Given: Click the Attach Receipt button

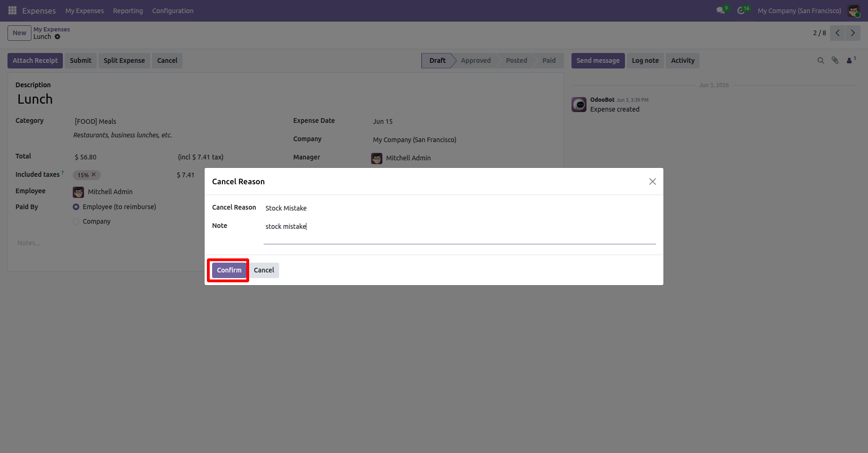Looking at the screenshot, I should click(35, 60).
